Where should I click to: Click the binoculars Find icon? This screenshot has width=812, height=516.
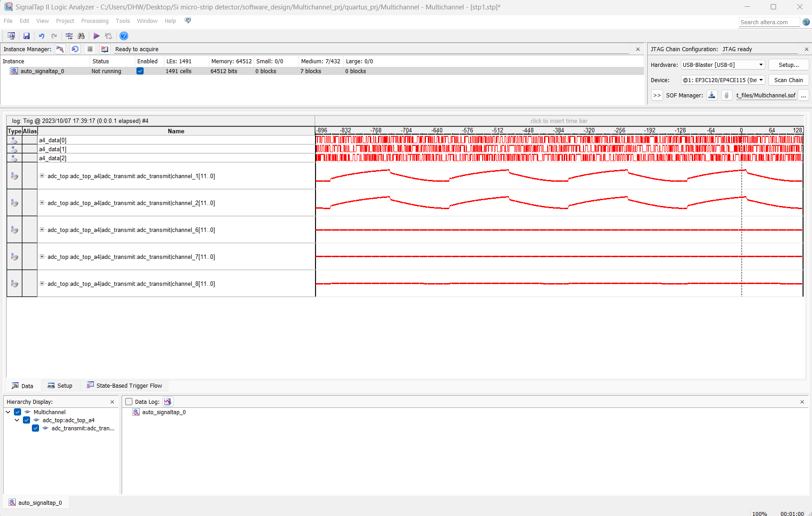pyautogui.click(x=81, y=36)
